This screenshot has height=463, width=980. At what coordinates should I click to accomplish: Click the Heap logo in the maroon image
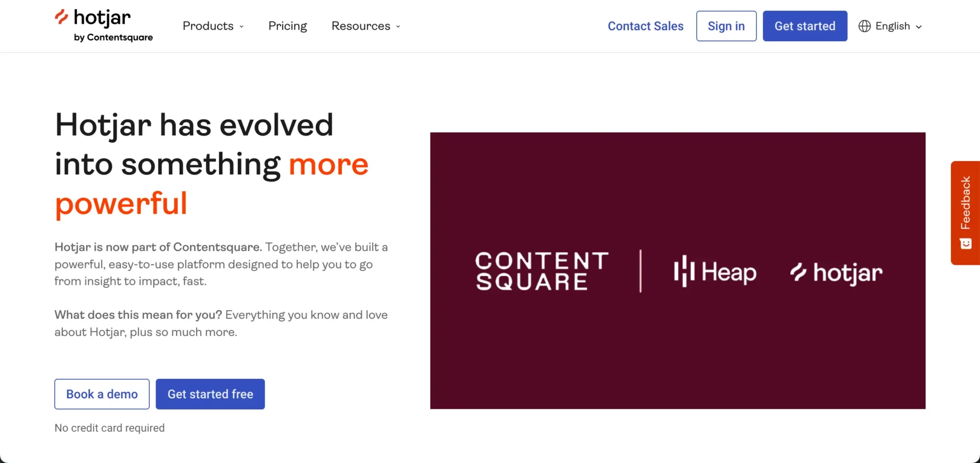[714, 272]
